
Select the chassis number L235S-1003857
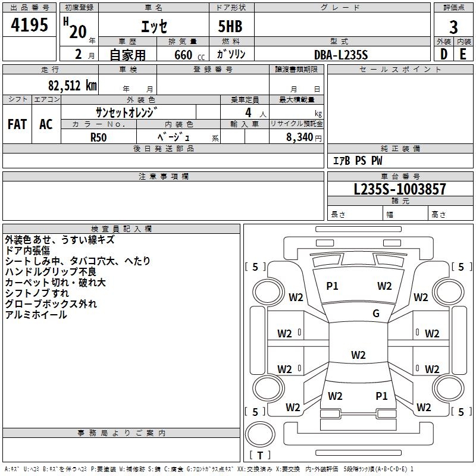[x=400, y=189]
